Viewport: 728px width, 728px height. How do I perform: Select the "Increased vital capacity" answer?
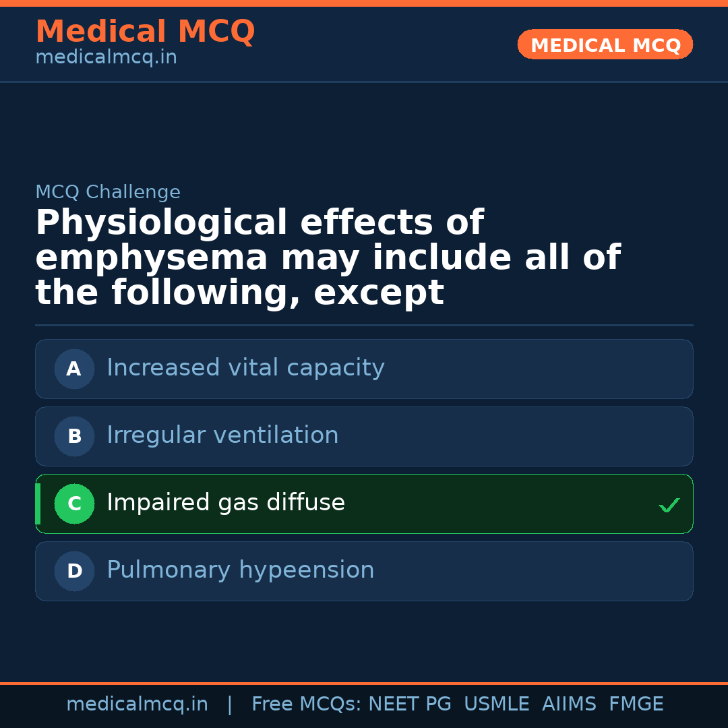[245, 368]
